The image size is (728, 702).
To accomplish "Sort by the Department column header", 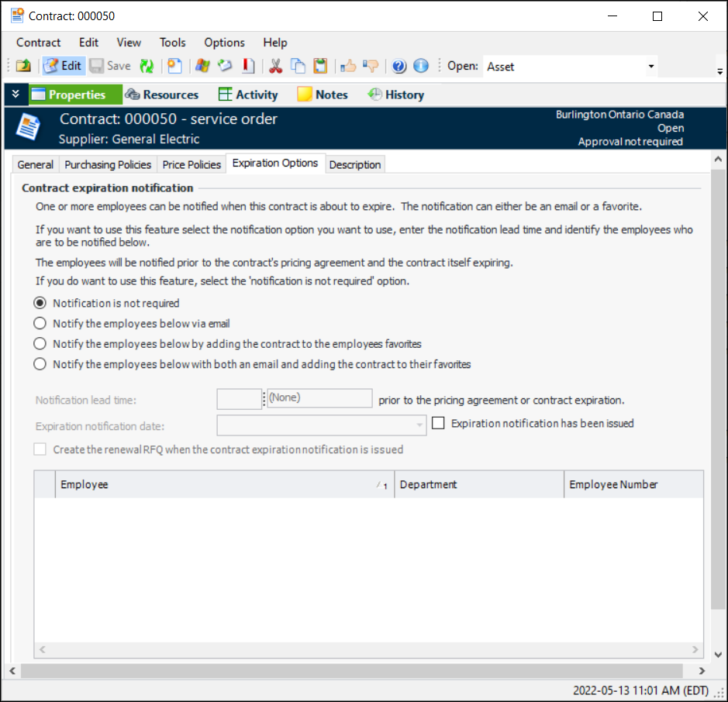I will click(479, 484).
